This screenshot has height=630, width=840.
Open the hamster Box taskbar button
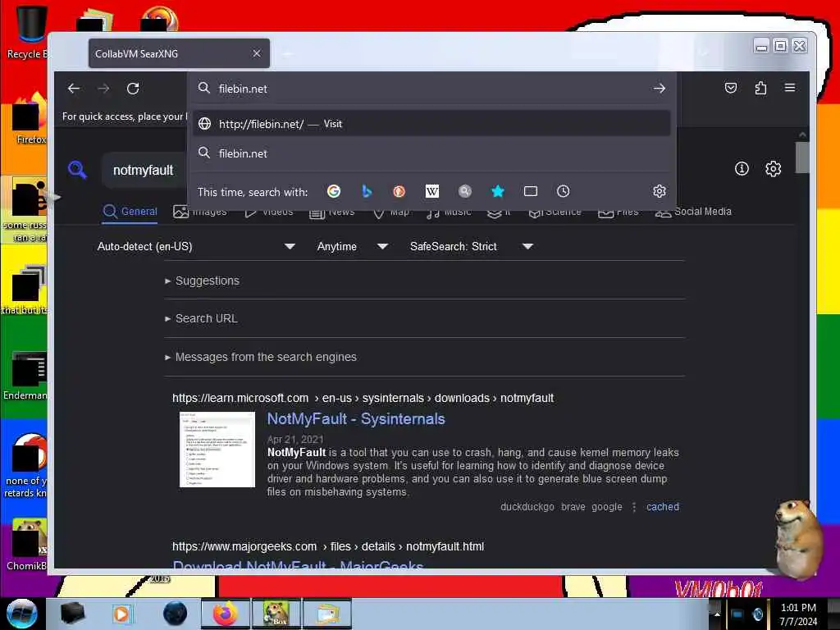coord(276,614)
